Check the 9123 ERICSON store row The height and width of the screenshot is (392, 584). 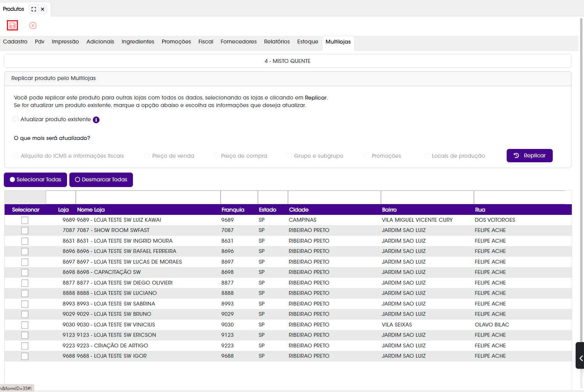(x=25, y=335)
